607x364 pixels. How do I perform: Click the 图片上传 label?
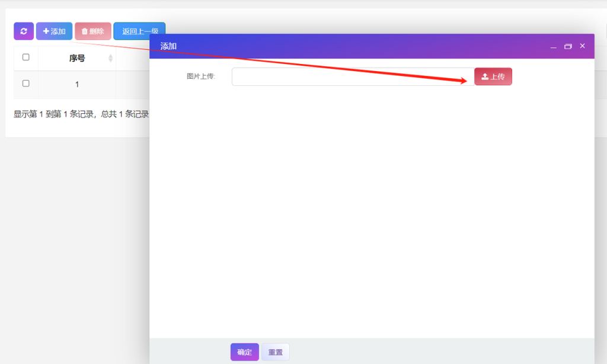tap(200, 76)
